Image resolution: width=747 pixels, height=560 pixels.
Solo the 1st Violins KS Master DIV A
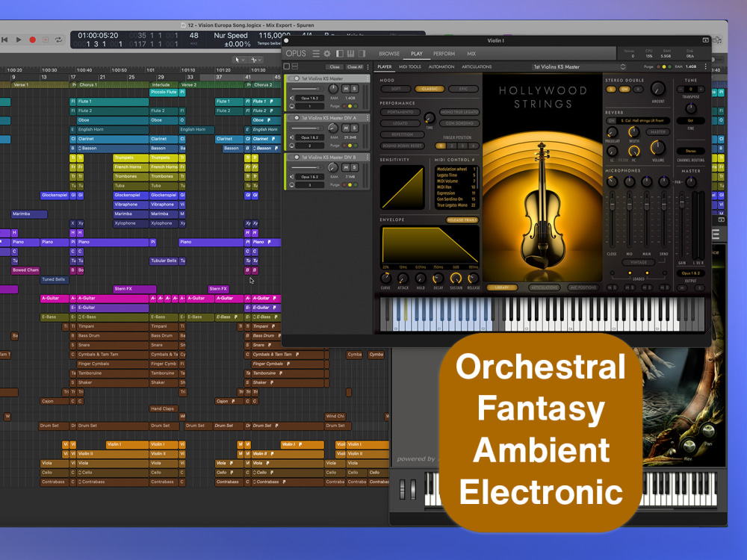354,128
